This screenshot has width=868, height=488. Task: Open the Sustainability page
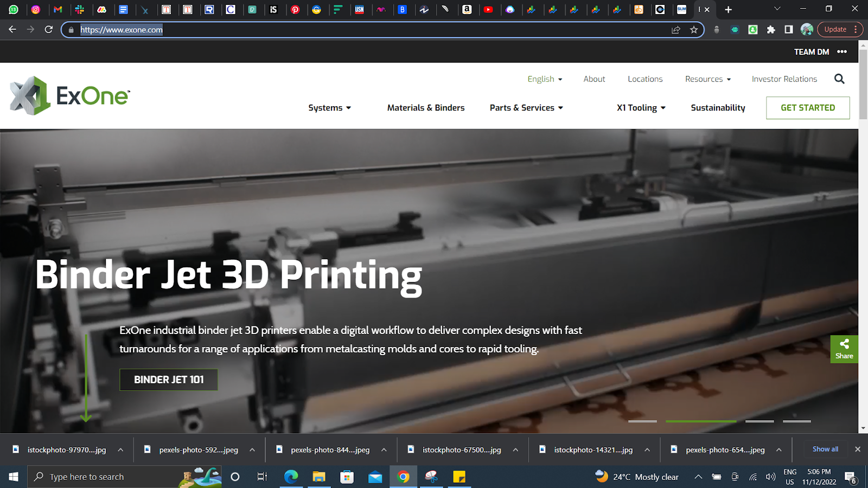pyautogui.click(x=718, y=108)
